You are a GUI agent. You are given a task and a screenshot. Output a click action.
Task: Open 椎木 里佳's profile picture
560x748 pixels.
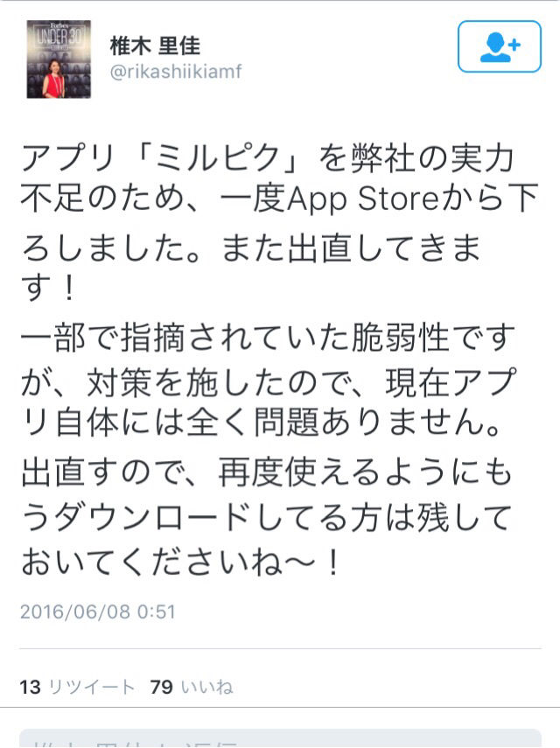[x=59, y=59]
